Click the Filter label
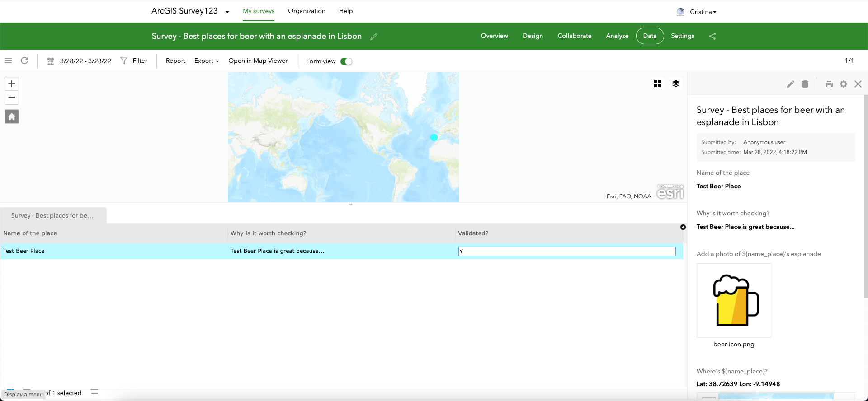This screenshot has width=868, height=401. tap(140, 61)
